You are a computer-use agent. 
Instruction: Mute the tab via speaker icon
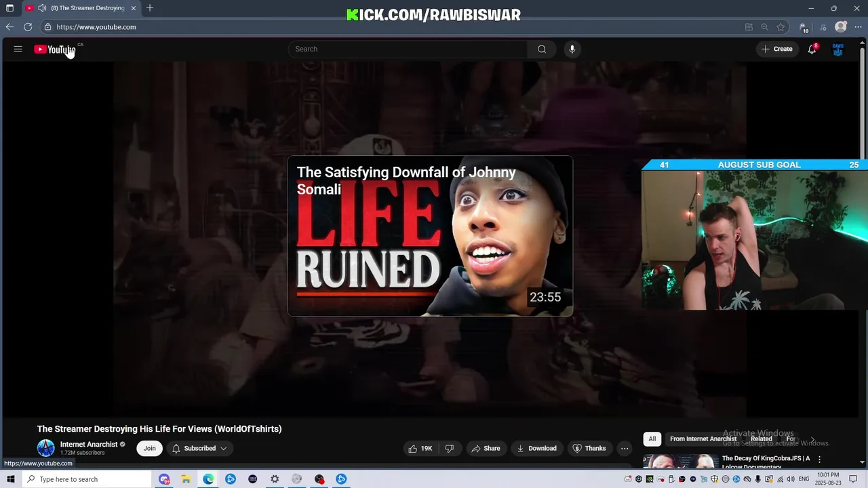tap(42, 8)
